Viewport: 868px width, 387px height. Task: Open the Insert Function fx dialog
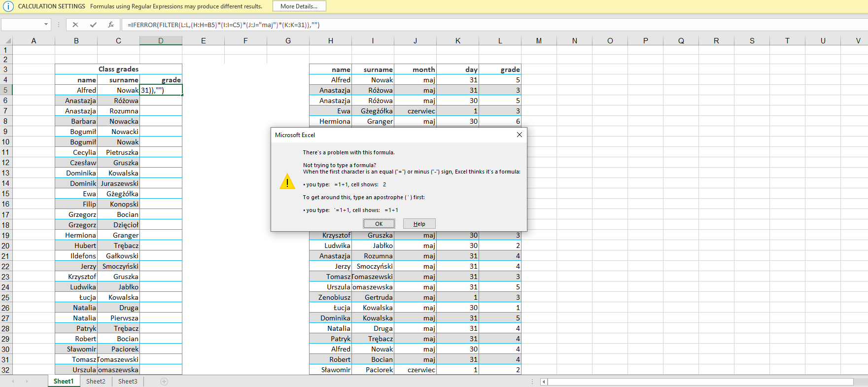click(x=111, y=25)
